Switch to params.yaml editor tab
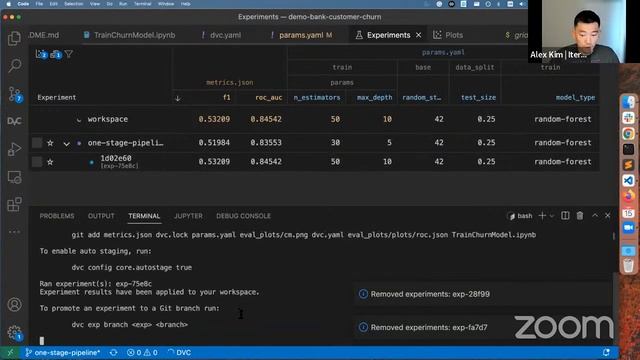Image resolution: width=640 pixels, height=360 pixels. pos(302,35)
